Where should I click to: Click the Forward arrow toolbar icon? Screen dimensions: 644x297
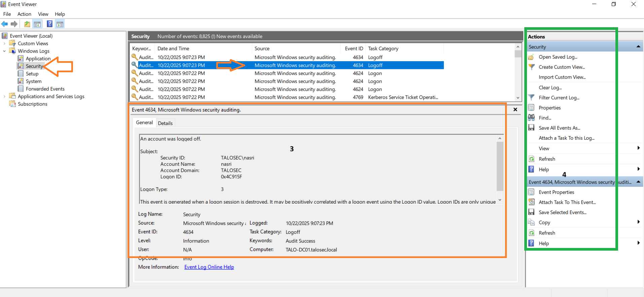point(14,24)
